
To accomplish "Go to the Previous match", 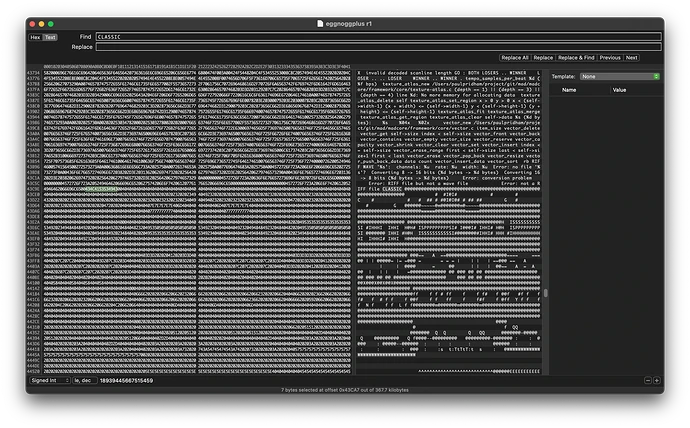I will 609,58.
